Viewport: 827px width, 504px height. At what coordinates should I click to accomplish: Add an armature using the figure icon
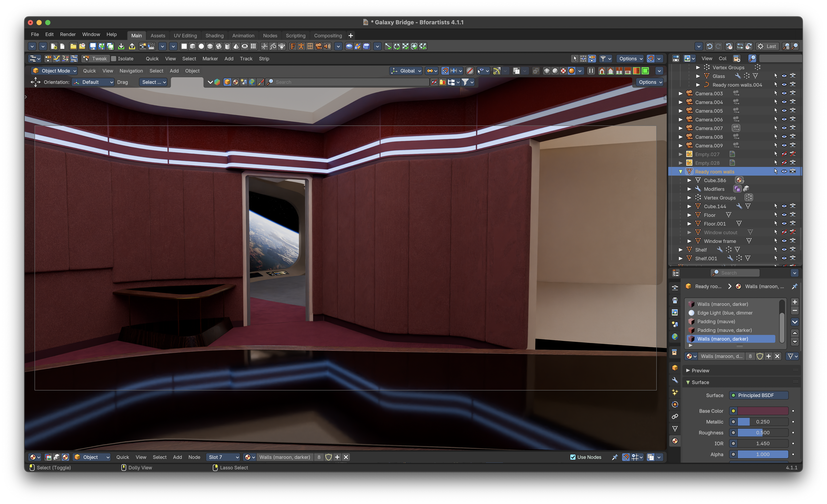coord(301,46)
